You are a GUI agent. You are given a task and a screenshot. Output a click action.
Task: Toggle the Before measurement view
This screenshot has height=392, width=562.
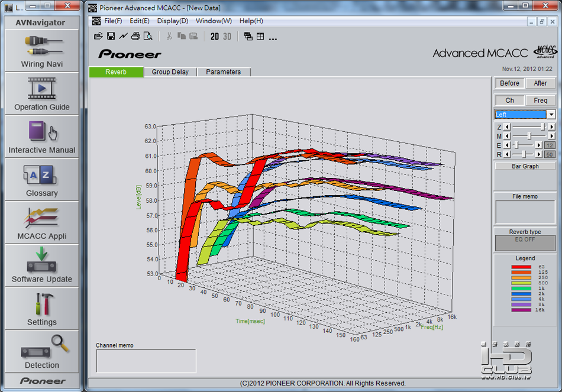(509, 83)
